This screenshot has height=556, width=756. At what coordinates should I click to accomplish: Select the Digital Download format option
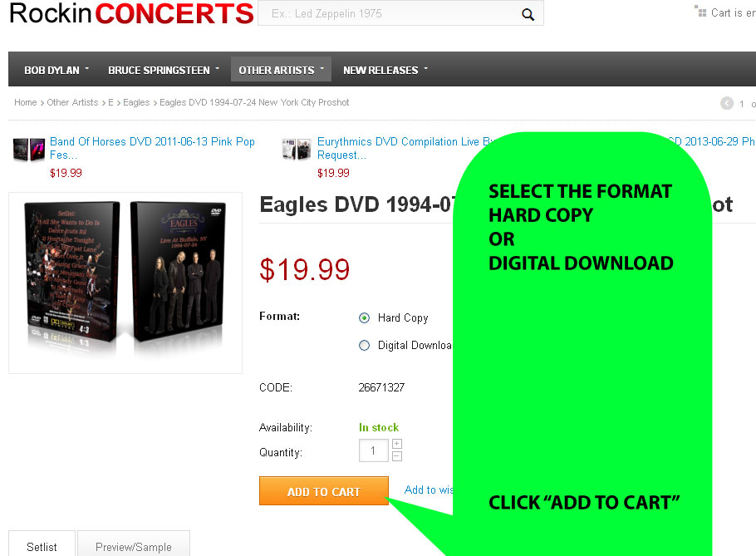pos(365,345)
